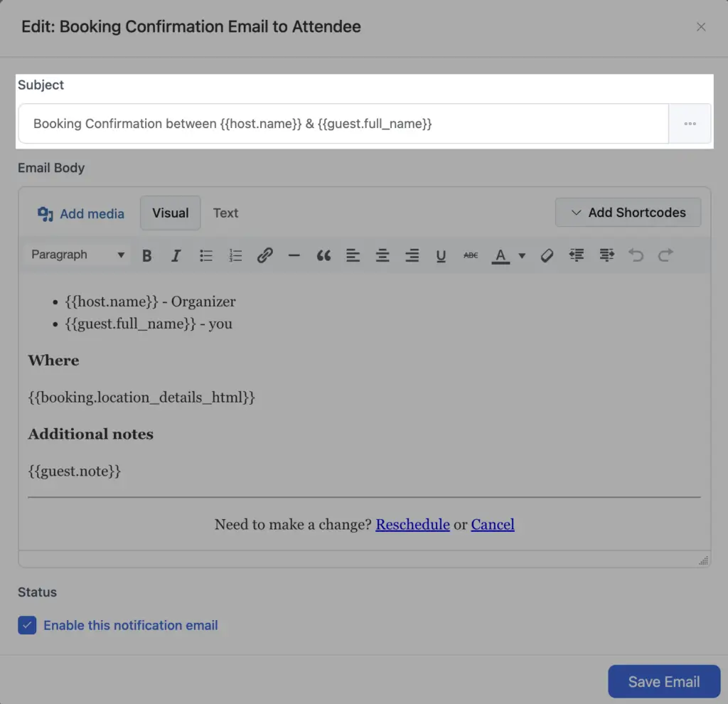
Task: Apply bold formatting in the editor toolbar
Action: tap(146, 255)
